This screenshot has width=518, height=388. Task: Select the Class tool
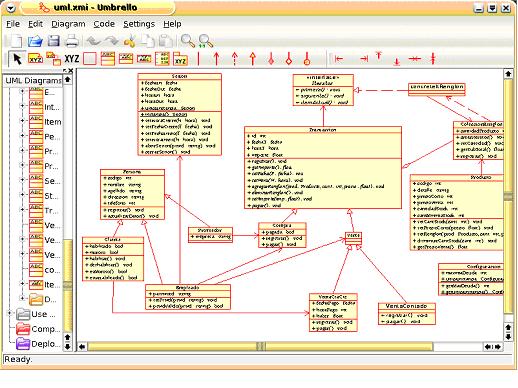click(108, 59)
